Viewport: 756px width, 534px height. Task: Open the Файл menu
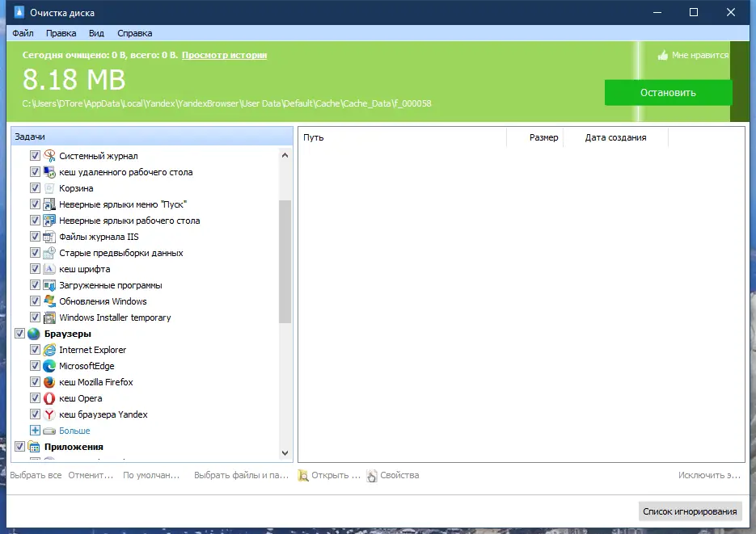tap(23, 33)
